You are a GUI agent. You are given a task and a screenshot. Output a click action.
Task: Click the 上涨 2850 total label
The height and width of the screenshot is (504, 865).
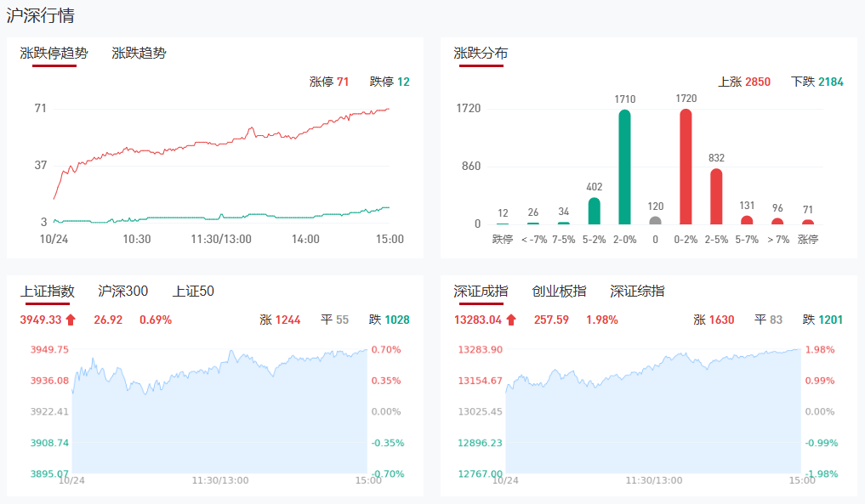click(744, 82)
